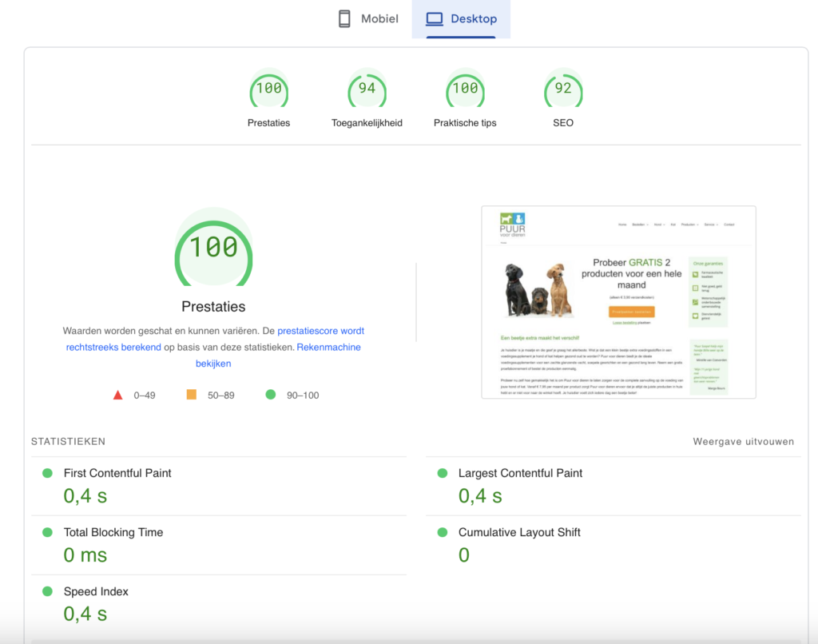818x644 pixels.
Task: Click the 'Prestaties' title under the large gauge
Action: click(213, 306)
